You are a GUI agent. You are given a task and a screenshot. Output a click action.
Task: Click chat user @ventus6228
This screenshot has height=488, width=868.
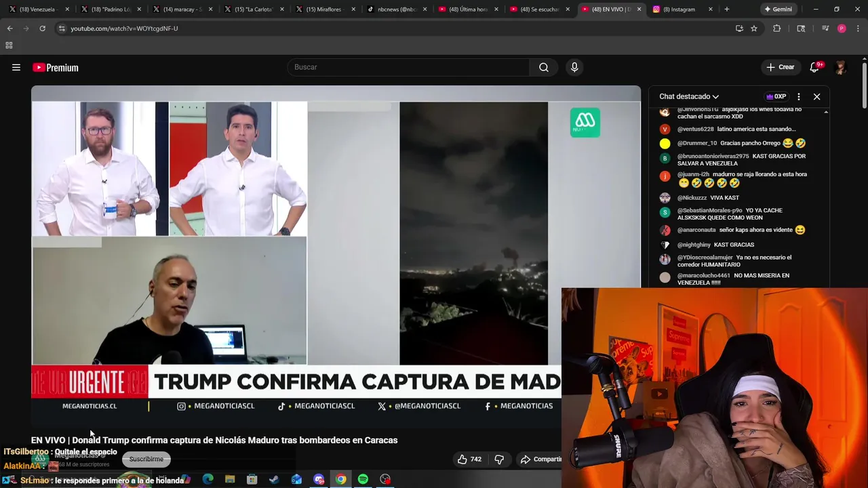click(x=695, y=129)
